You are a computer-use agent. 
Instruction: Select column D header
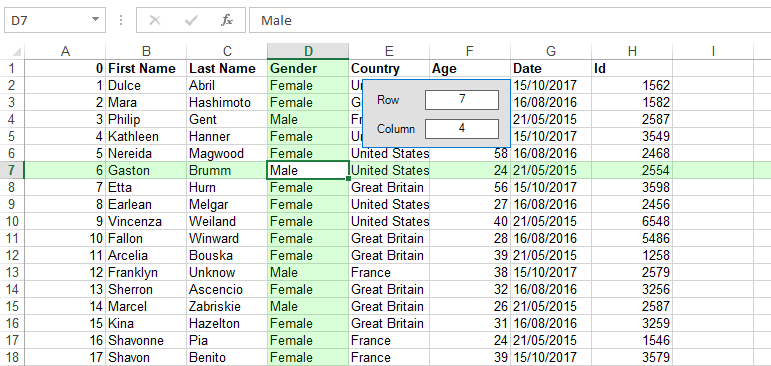[308, 51]
